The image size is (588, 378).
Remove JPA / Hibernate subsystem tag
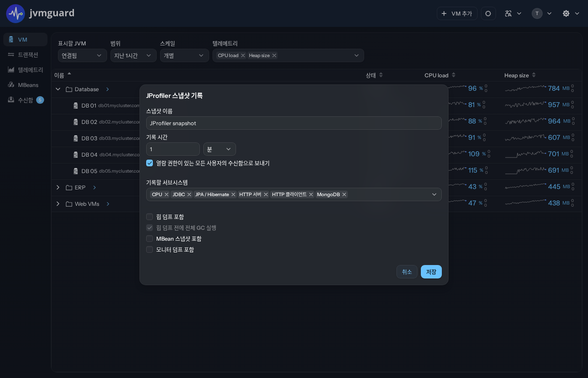[234, 194]
